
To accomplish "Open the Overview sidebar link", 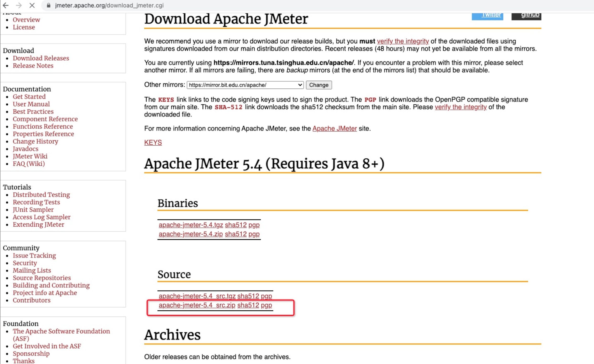I will click(26, 20).
